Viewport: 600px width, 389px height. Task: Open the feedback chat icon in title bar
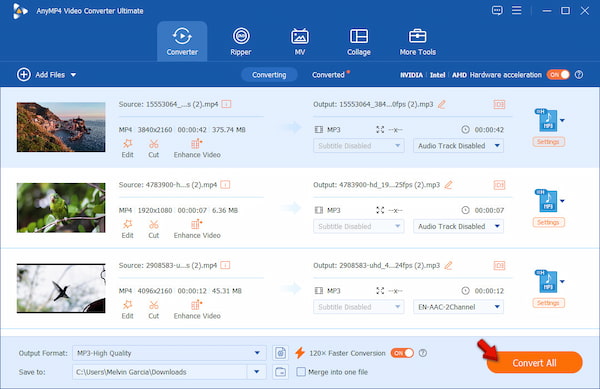(497, 10)
